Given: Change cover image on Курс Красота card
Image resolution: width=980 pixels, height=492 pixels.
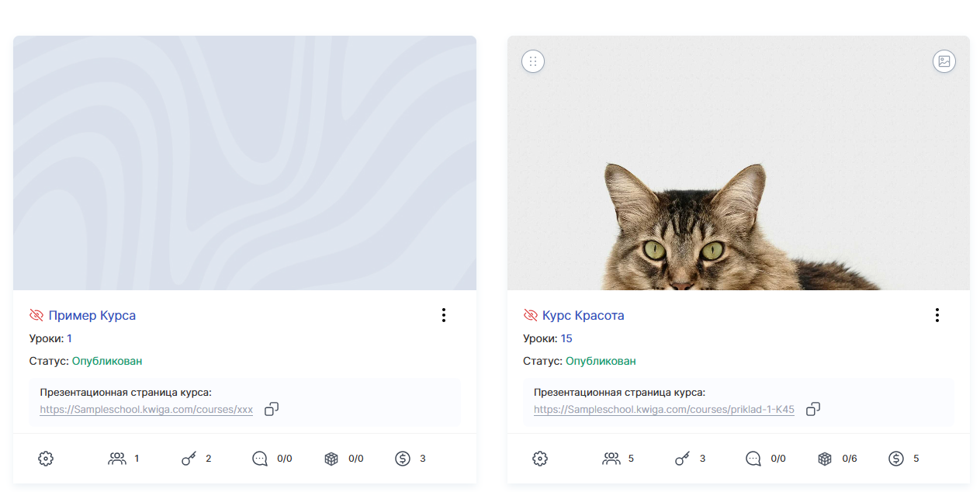Looking at the screenshot, I should [944, 61].
